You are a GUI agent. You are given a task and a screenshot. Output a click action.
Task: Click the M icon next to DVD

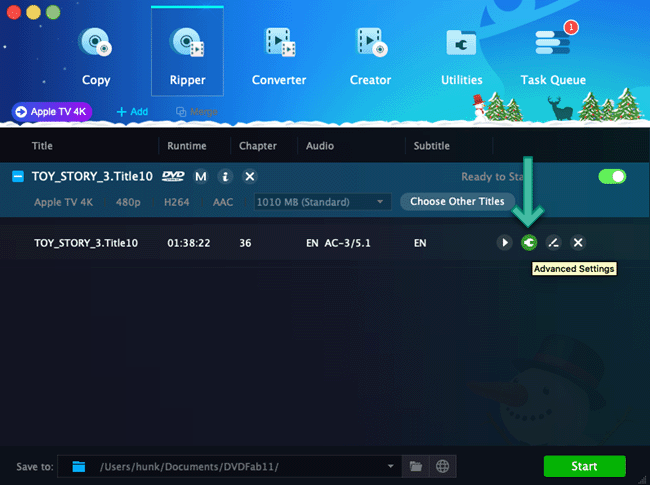coord(201,177)
